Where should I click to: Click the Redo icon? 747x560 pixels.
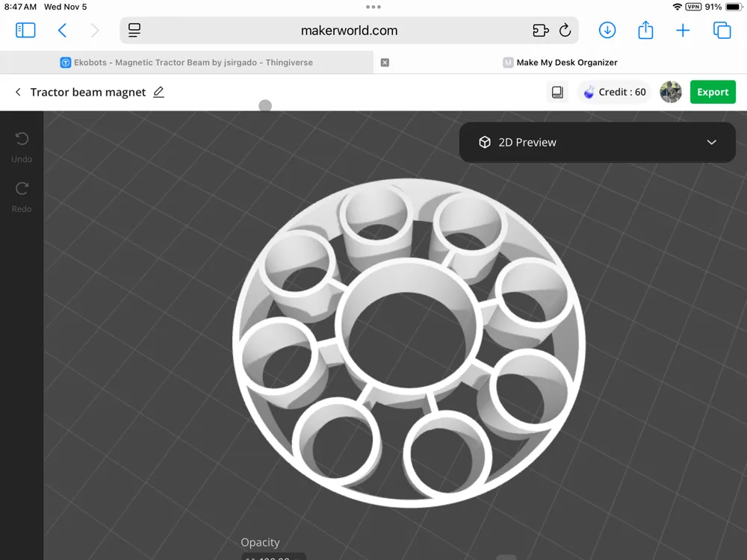coord(22,189)
